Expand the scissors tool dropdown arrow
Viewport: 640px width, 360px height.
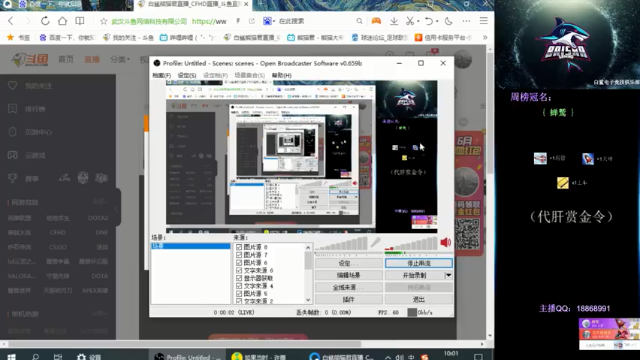418,21
